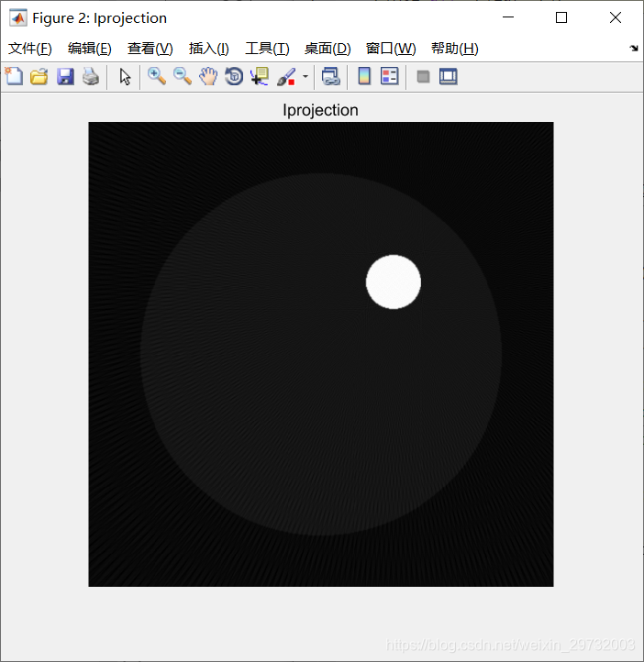Viewport: 644px width, 662px height.
Task: Select the Data Cursor tool
Action: coord(260,77)
